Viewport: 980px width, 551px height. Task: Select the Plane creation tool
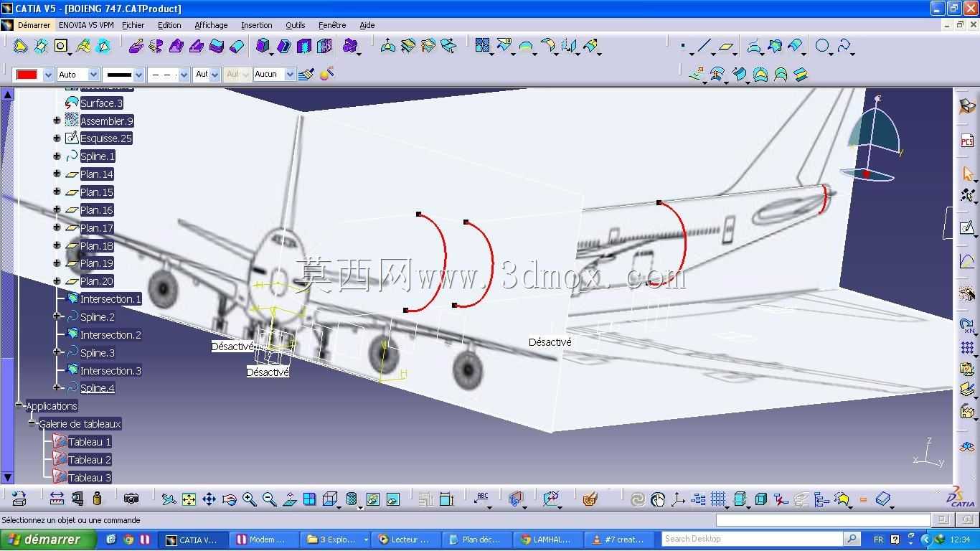727,47
